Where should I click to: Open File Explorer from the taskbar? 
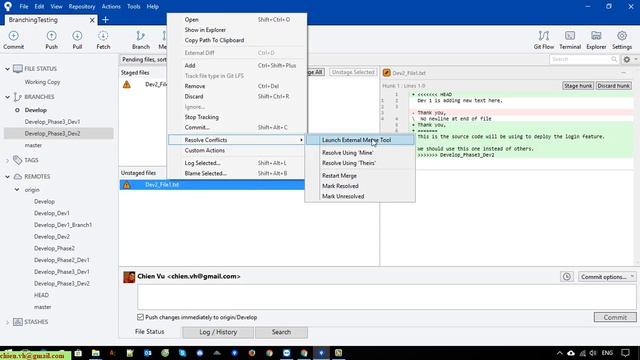tap(96, 353)
